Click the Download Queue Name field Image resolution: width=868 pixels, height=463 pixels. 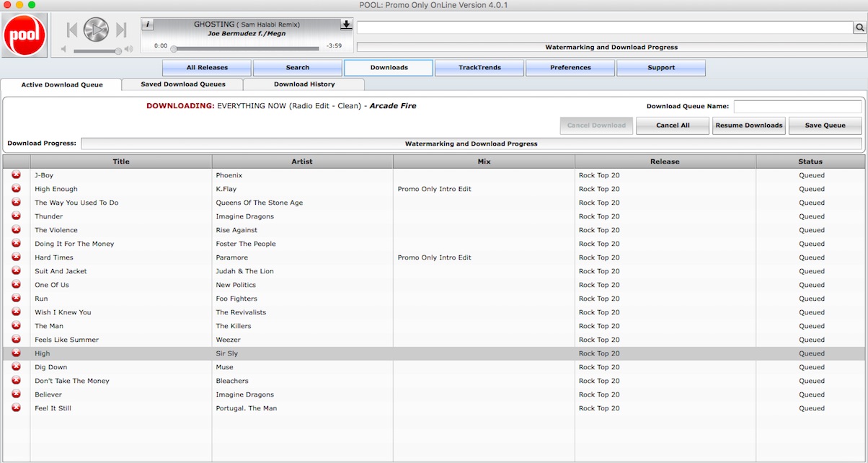click(x=797, y=106)
